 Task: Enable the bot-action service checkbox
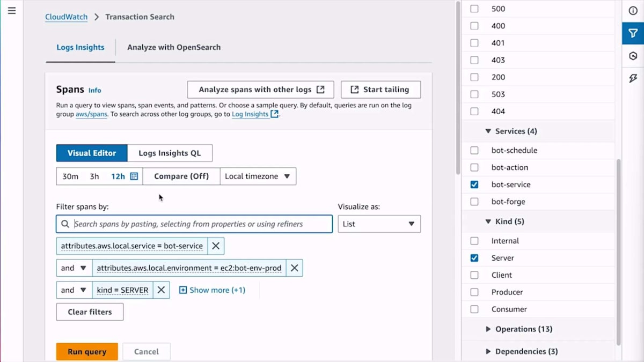pyautogui.click(x=474, y=168)
